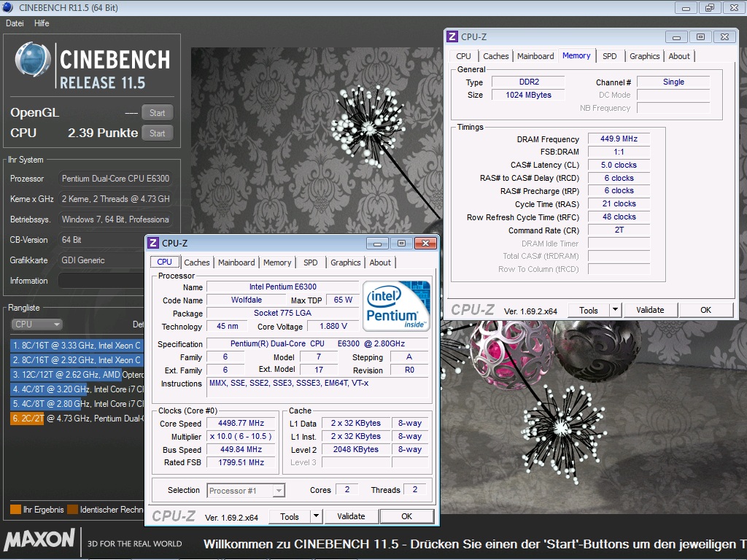Click Validate in the CPU-Z Memory window
The height and width of the screenshot is (560, 747).
point(650,310)
